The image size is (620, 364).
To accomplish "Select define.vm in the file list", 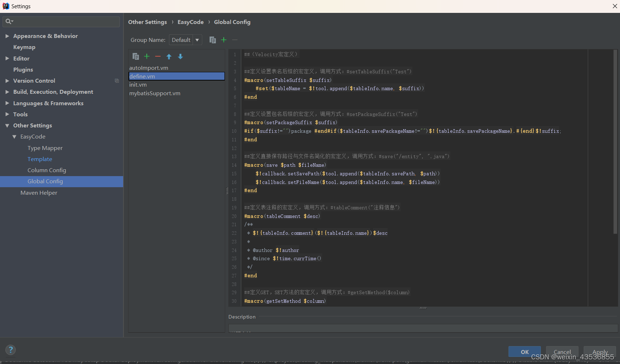I will coord(176,76).
